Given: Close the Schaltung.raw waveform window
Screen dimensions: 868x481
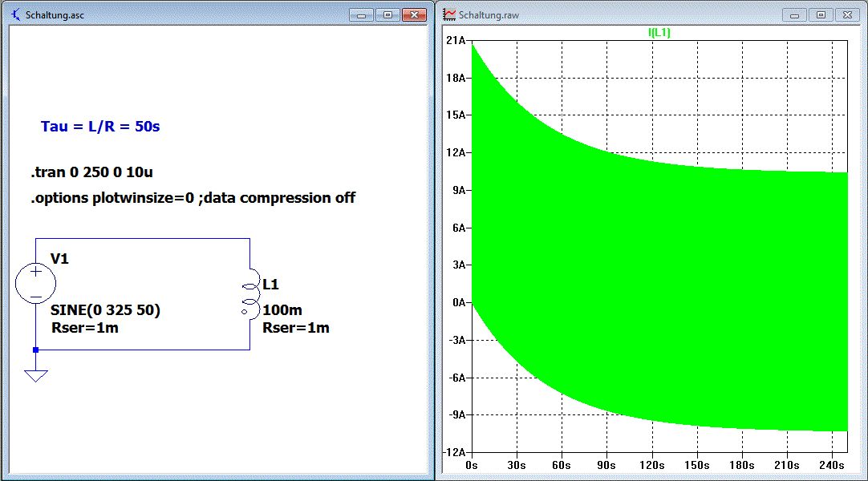Looking at the screenshot, I should click(846, 14).
